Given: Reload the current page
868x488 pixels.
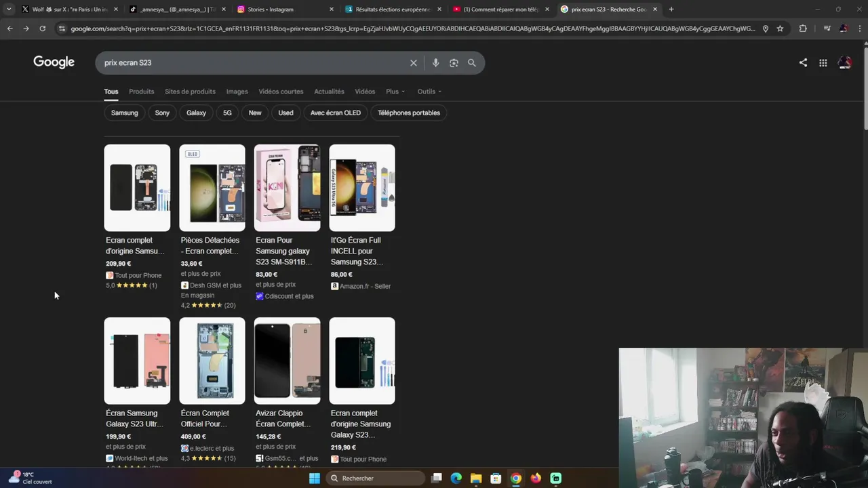Looking at the screenshot, I should [x=42, y=28].
